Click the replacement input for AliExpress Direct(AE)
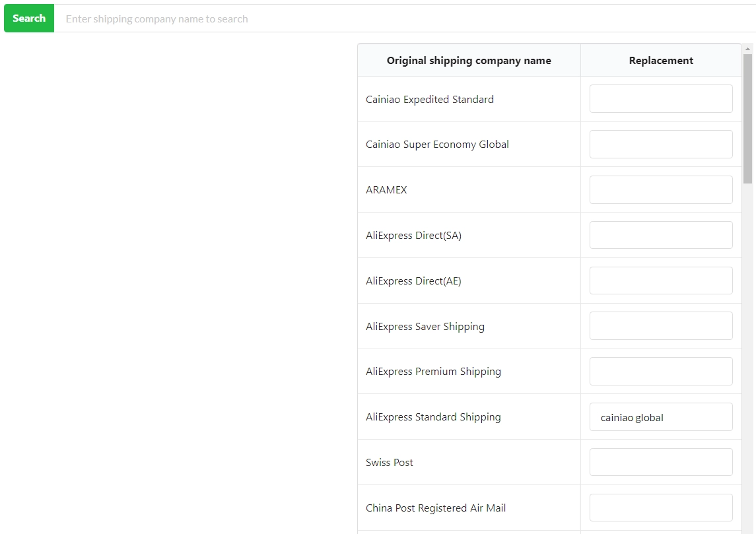Viewport: 756px width, 534px height. click(660, 281)
